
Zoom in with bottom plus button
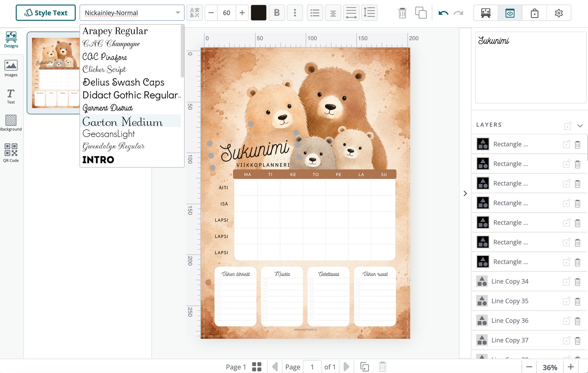click(570, 367)
